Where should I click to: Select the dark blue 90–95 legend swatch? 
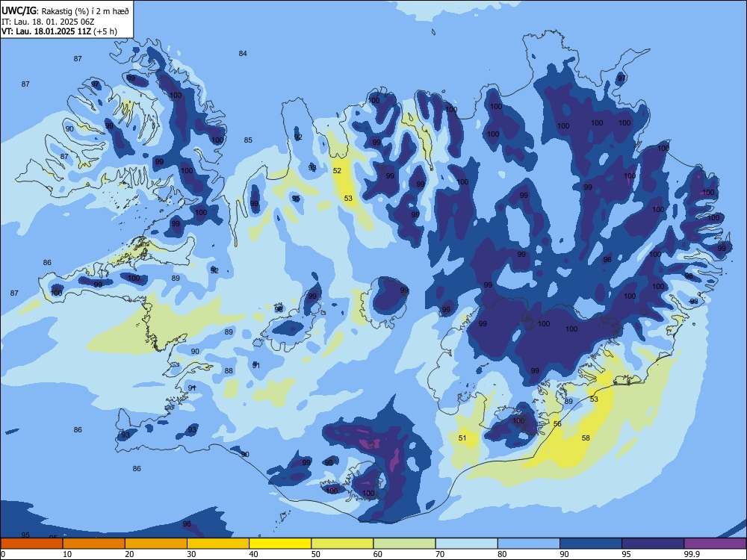click(591, 544)
